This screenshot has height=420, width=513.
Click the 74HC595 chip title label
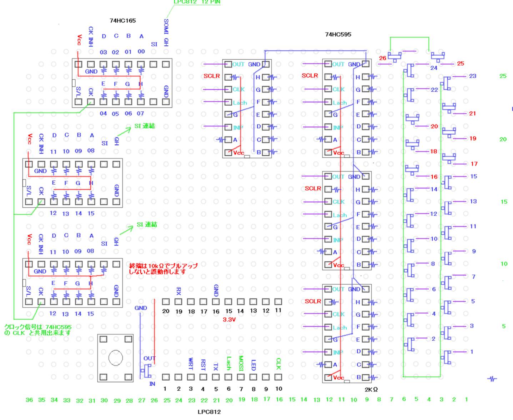point(338,35)
